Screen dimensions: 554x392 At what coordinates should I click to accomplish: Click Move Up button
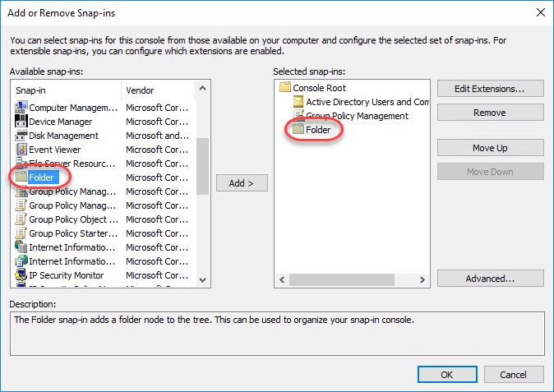[490, 148]
